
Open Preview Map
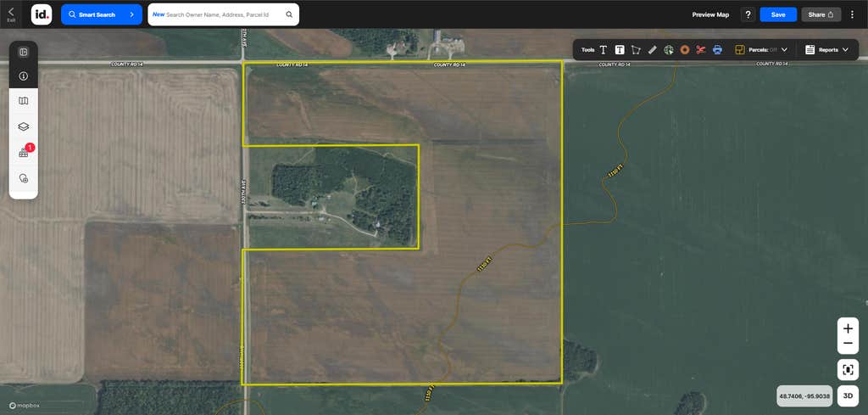coord(710,14)
